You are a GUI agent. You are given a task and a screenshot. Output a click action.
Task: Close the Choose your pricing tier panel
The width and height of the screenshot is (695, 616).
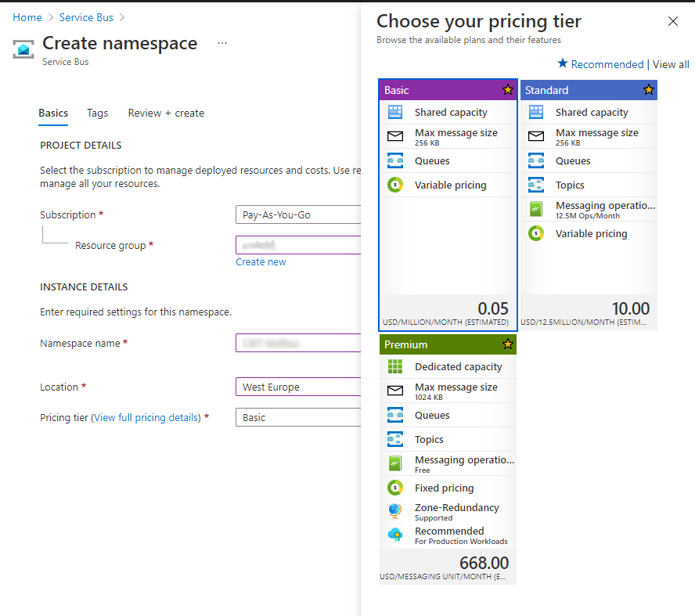click(673, 21)
